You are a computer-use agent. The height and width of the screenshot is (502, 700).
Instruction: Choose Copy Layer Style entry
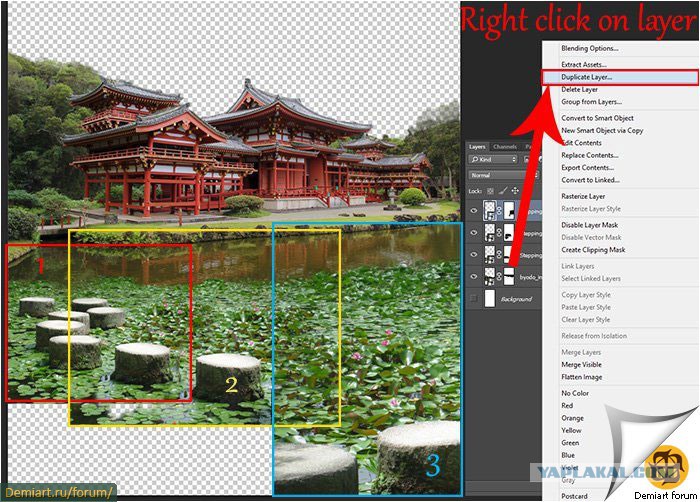[586, 295]
